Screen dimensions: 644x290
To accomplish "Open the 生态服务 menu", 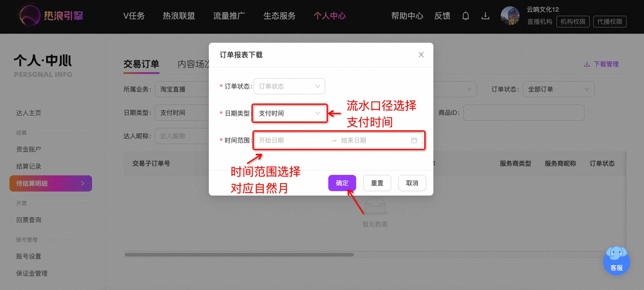I will coord(279,16).
